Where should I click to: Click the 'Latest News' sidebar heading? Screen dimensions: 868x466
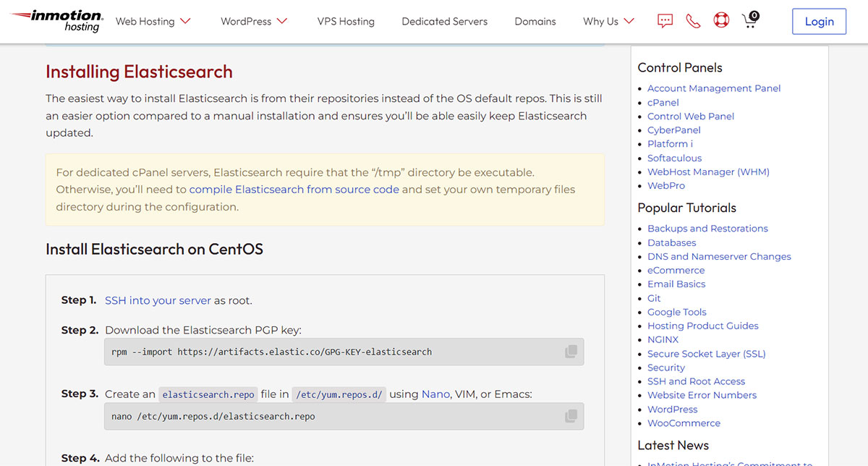(x=673, y=446)
